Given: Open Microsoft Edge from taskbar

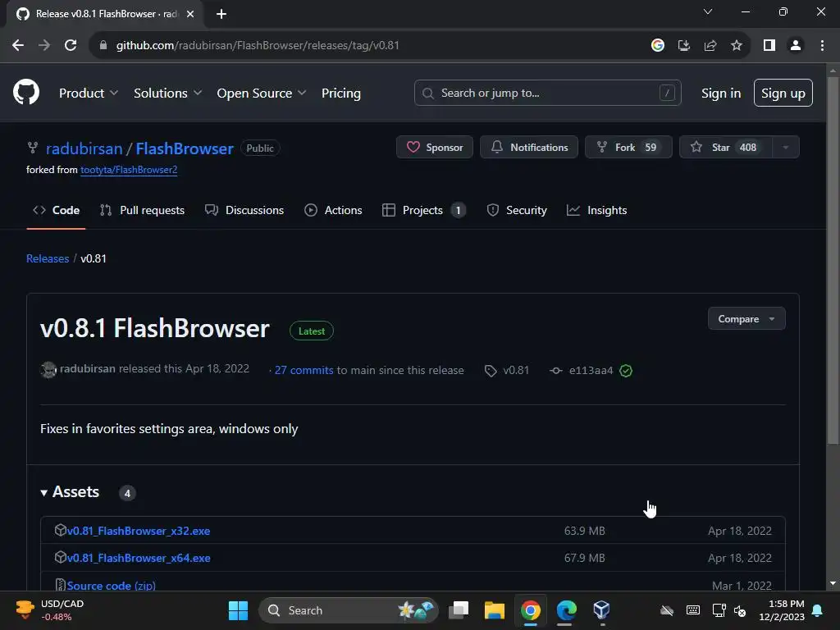Looking at the screenshot, I should pyautogui.click(x=566, y=610).
